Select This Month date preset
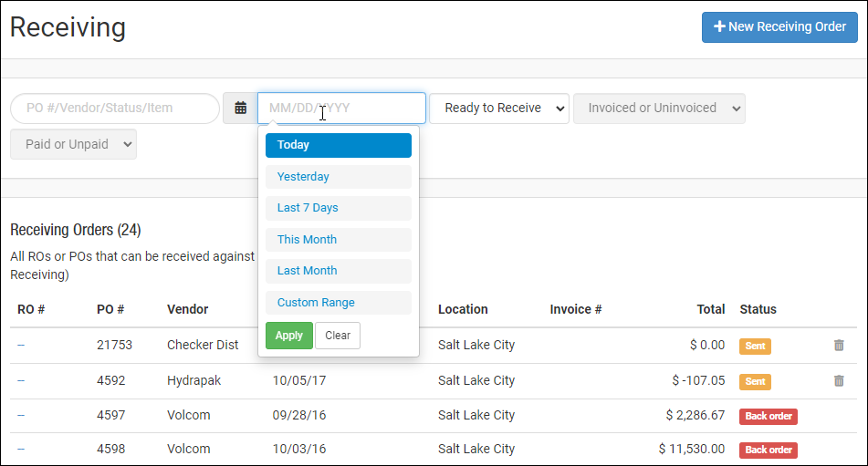868x466 pixels. click(338, 240)
